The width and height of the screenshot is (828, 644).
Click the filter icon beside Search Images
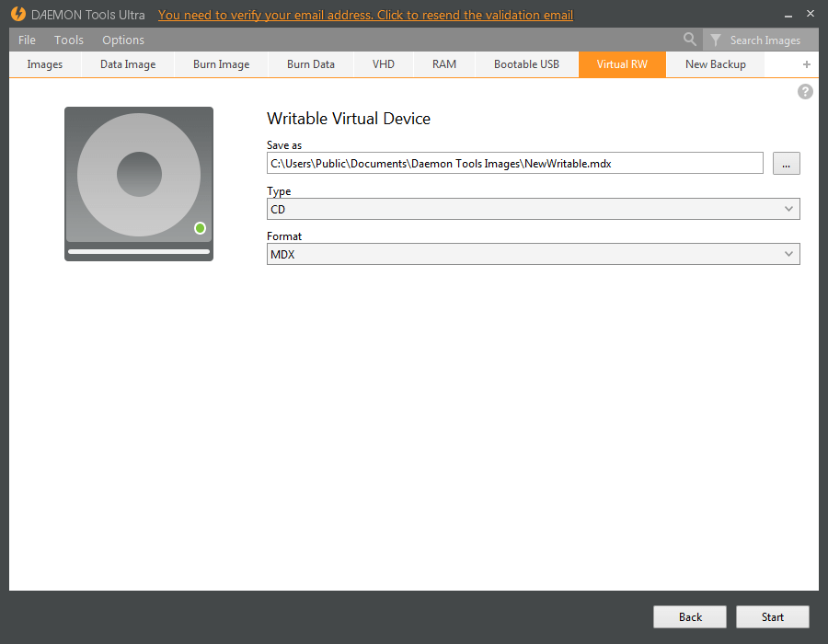pos(716,40)
